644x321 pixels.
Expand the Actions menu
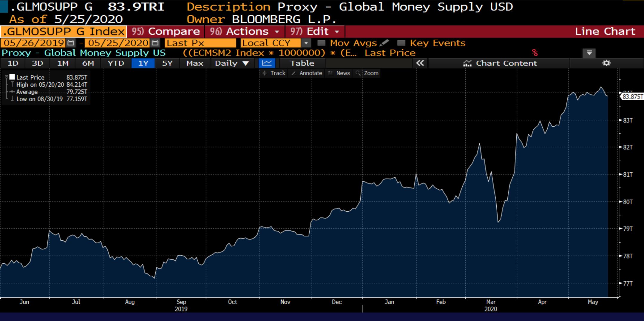(245, 31)
